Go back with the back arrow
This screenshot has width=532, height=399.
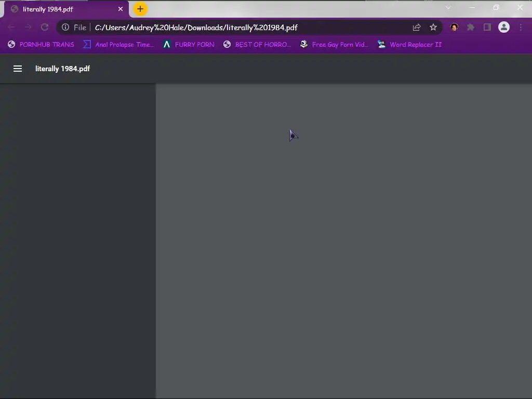(x=11, y=28)
